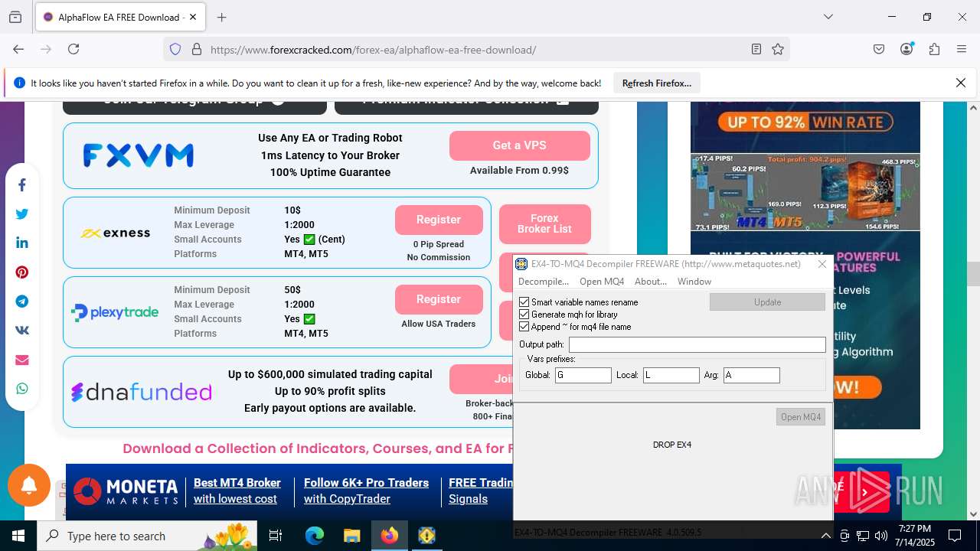Screen dimensions: 980x551
Task: Click Register button for Exness
Action: click(x=439, y=220)
